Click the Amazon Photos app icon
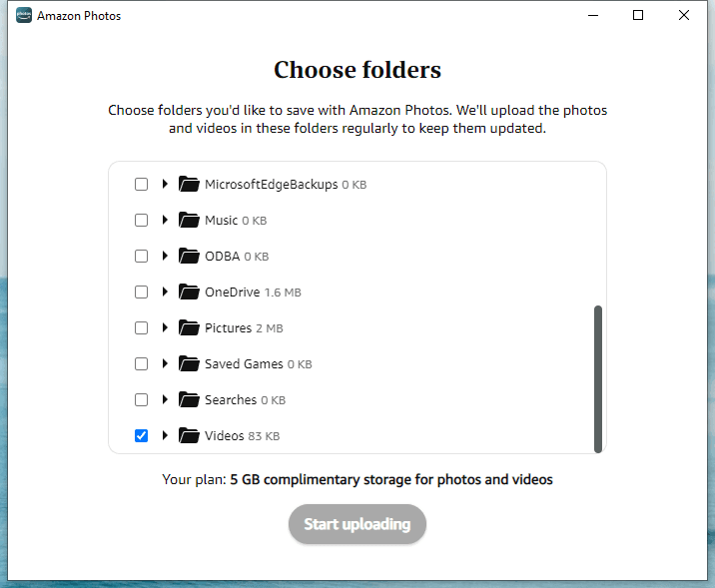 click(24, 16)
